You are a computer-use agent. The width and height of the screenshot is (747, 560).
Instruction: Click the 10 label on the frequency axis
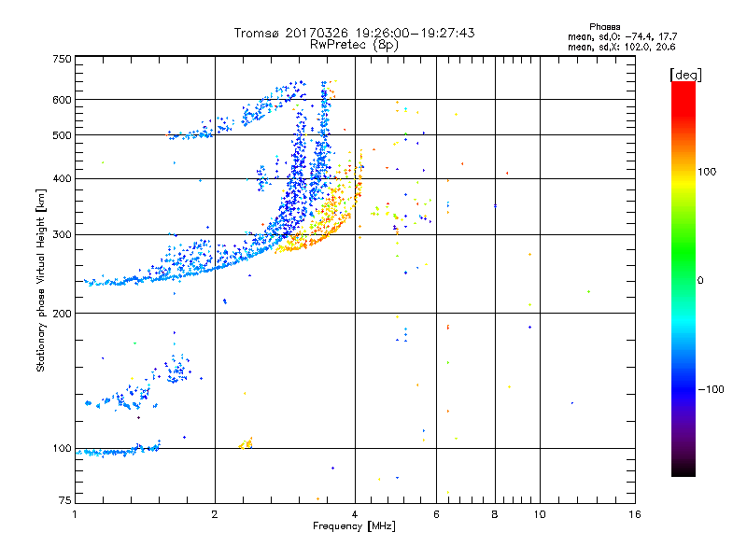[540, 514]
